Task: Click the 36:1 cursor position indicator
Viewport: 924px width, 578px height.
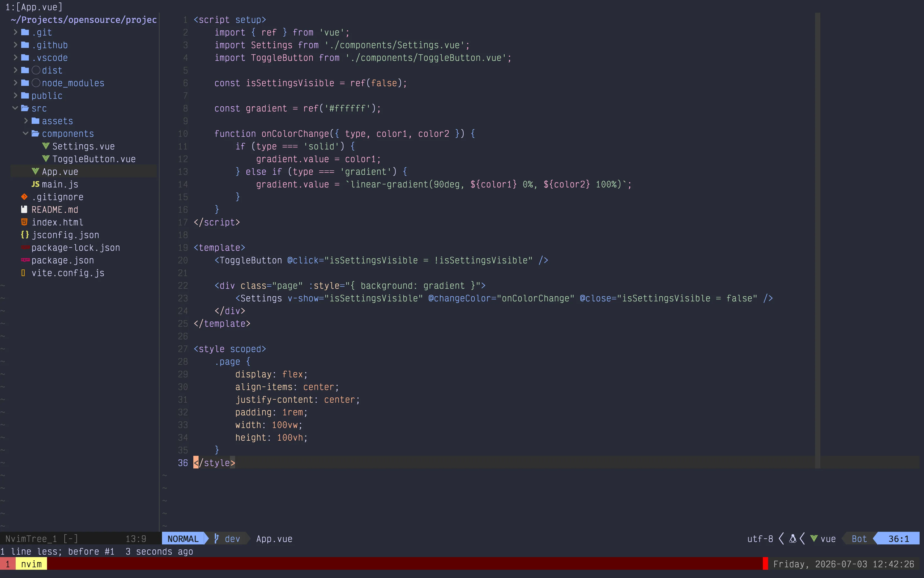Action: (898, 539)
